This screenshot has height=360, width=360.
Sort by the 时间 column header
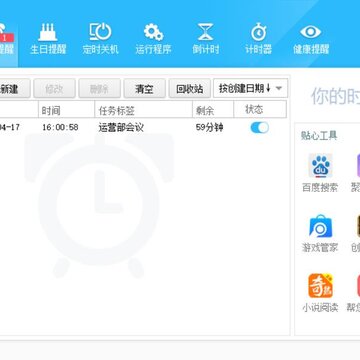click(x=67, y=109)
